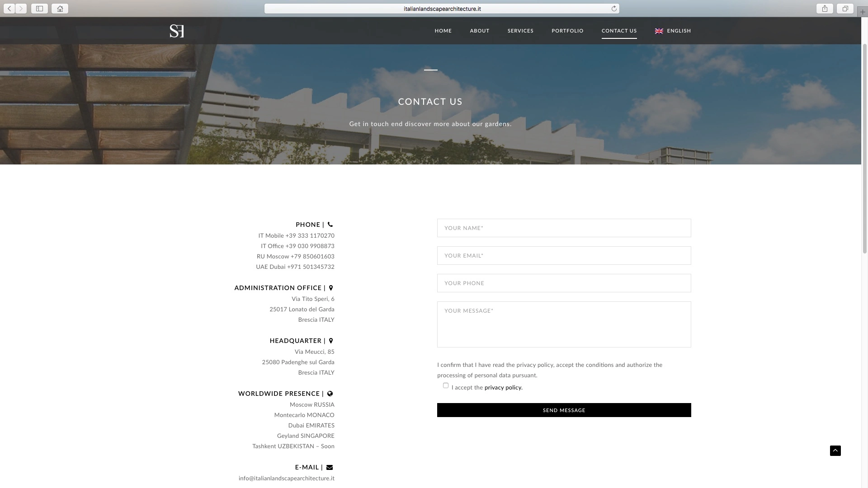Toggle the browser sidebar button
This screenshot has height=488, width=868.
tap(39, 9)
